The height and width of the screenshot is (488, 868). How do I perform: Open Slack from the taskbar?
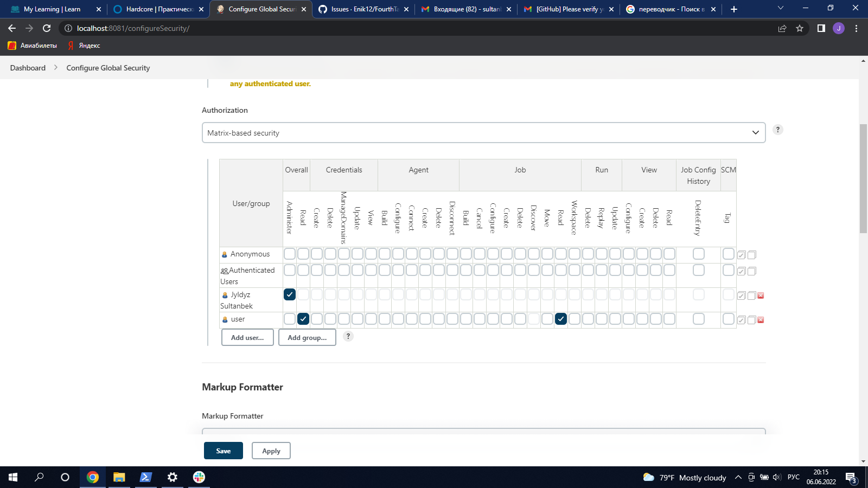coord(199,477)
